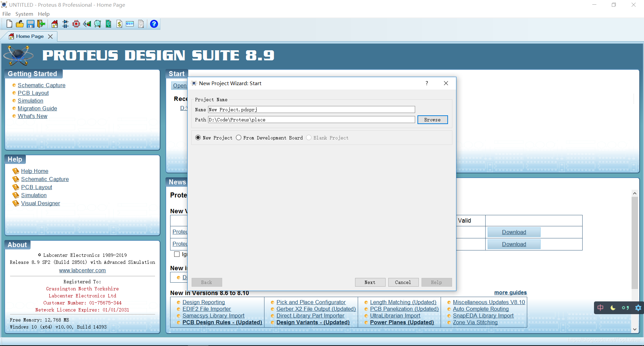This screenshot has height=346, width=644.
Task: Close the New Project Wizard dialog
Action: 446,83
